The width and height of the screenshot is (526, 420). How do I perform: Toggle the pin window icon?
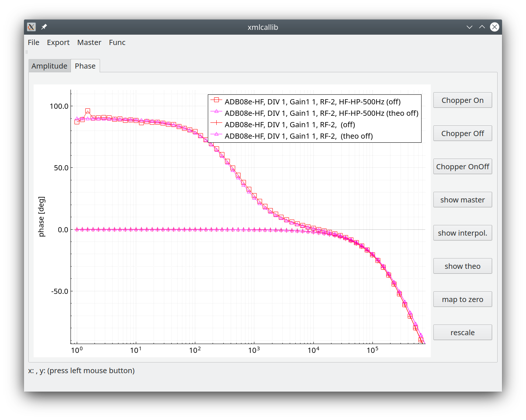pyautogui.click(x=44, y=27)
